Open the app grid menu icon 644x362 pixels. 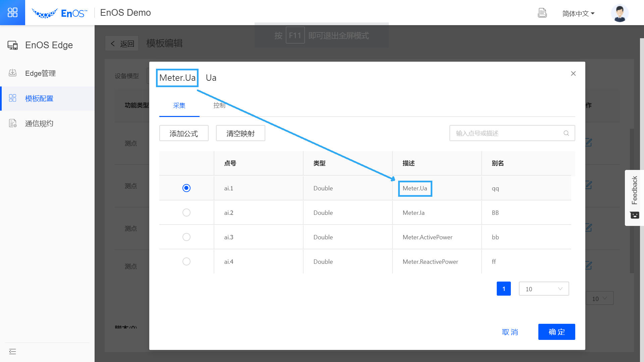[x=12, y=12]
